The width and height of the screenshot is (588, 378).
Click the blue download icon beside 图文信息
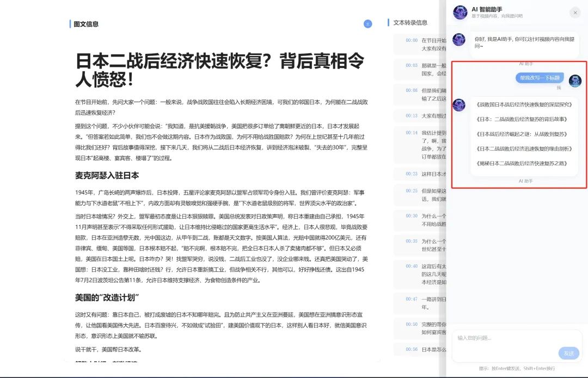tap(367, 24)
